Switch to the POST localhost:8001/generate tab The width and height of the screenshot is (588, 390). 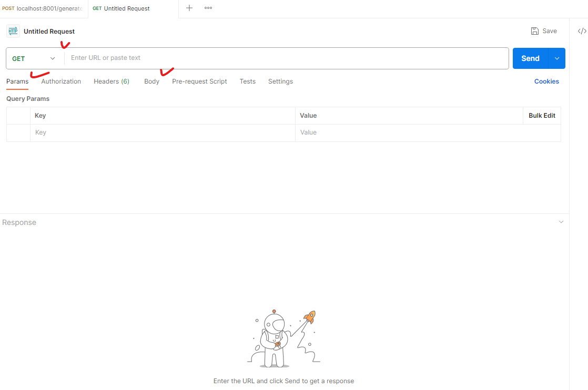point(44,8)
